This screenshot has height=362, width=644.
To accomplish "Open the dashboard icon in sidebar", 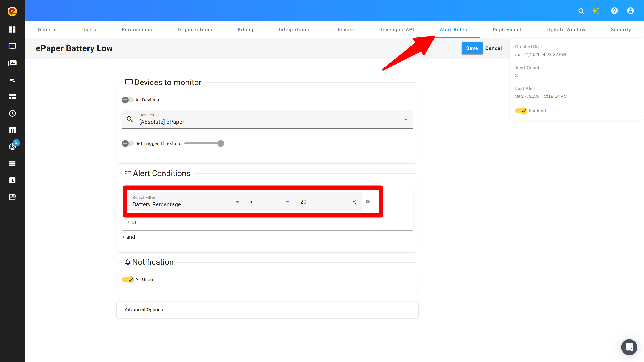I will (12, 29).
